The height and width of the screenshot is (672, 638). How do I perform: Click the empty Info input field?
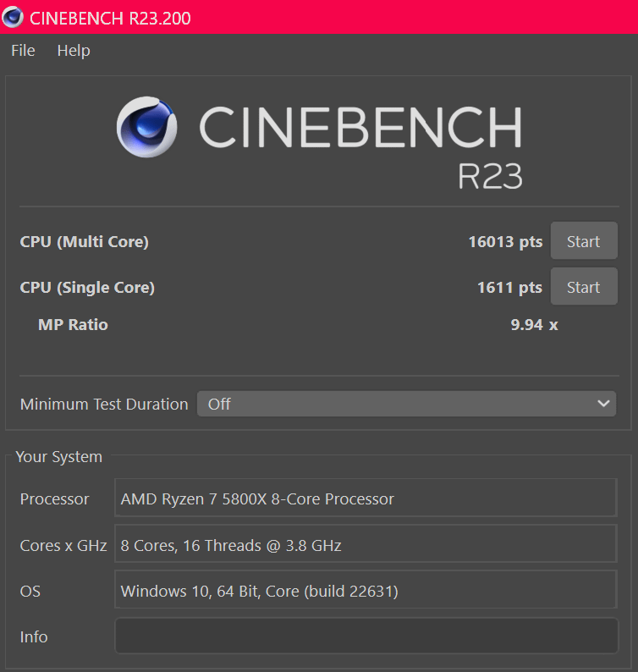click(x=366, y=636)
